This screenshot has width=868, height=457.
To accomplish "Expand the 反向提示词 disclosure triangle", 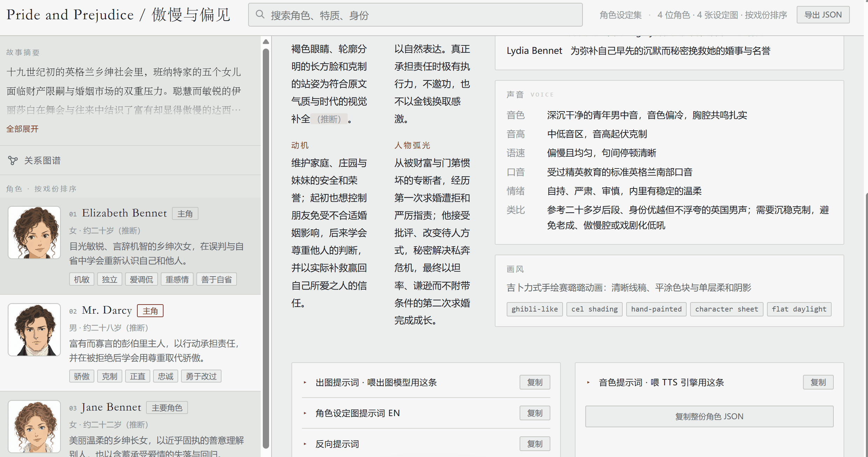I will [305, 444].
